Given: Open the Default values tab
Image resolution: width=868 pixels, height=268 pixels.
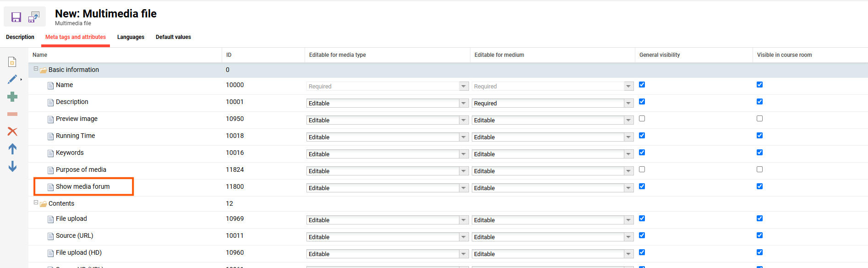Looking at the screenshot, I should pyautogui.click(x=173, y=37).
